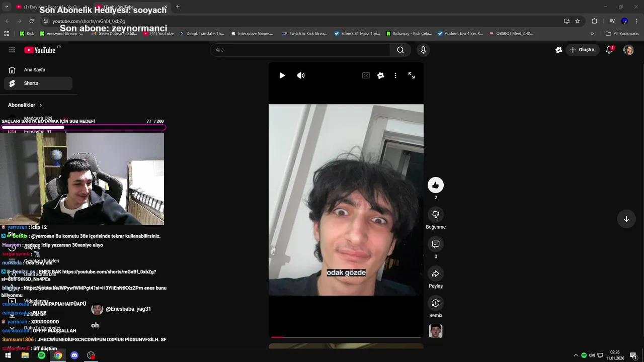
Task: Remix this Short
Action: pyautogui.click(x=436, y=303)
